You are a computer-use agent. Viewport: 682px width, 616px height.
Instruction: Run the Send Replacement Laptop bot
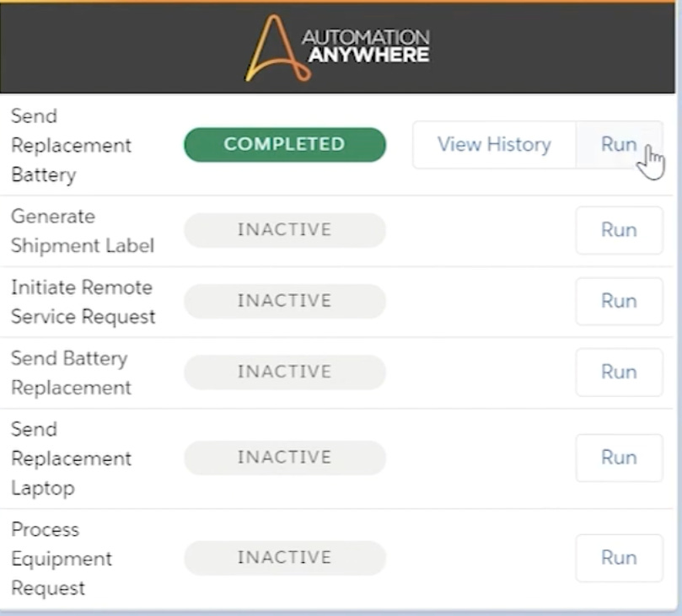pos(619,458)
